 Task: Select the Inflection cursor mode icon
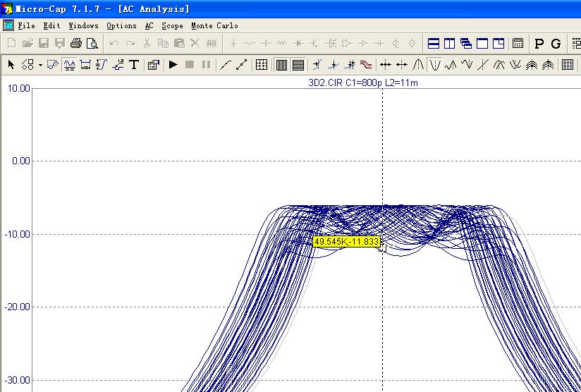(x=483, y=65)
